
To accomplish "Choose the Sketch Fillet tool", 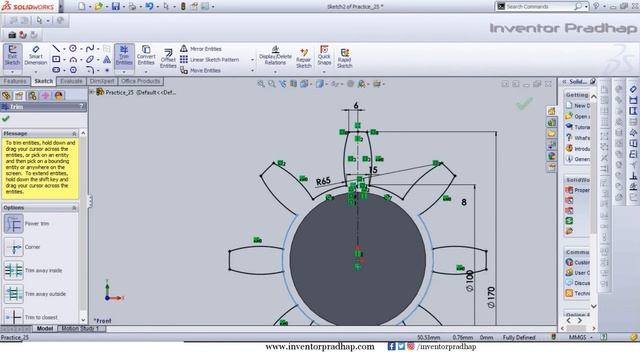I will click(90, 70).
